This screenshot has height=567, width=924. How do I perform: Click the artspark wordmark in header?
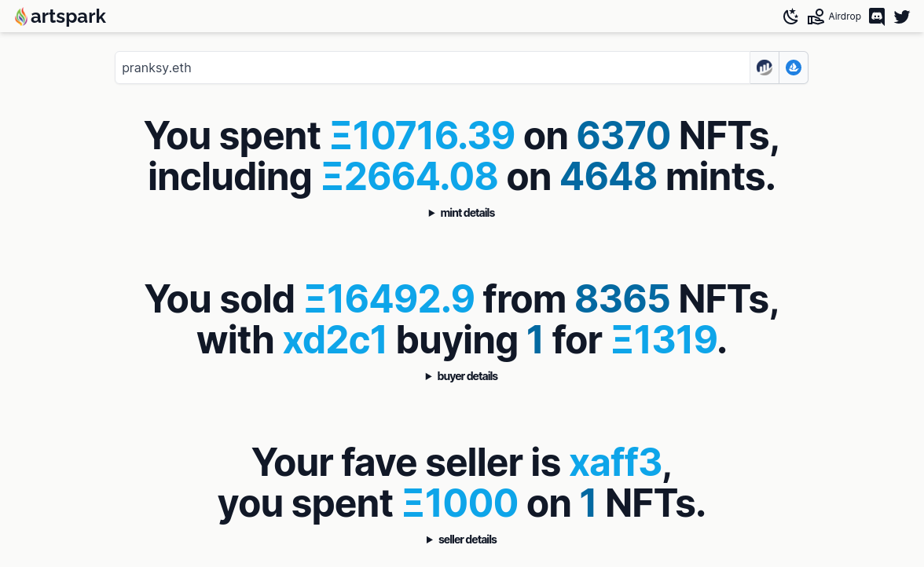tap(68, 16)
